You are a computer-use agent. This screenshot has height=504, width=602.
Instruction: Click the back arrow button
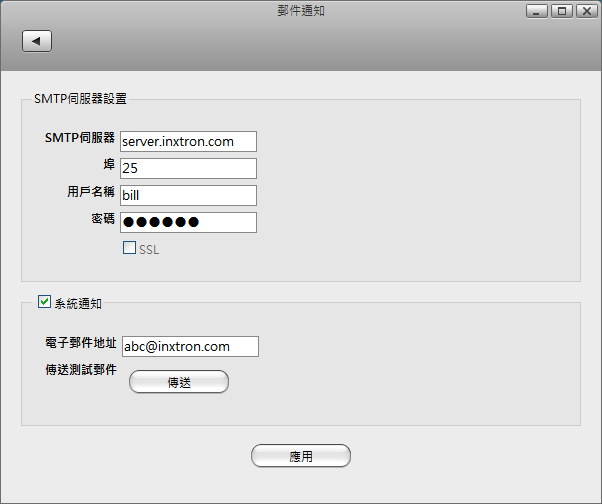coord(37,41)
